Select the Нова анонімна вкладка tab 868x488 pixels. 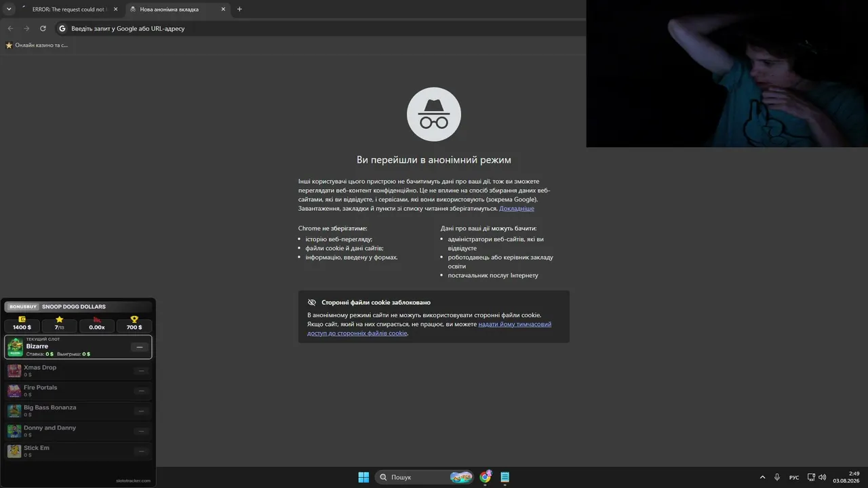click(x=178, y=9)
